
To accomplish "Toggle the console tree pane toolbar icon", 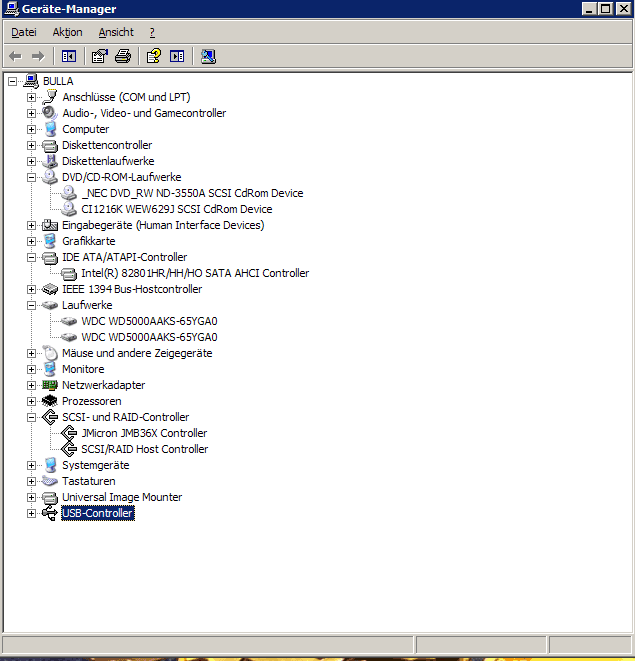I will coord(69,56).
